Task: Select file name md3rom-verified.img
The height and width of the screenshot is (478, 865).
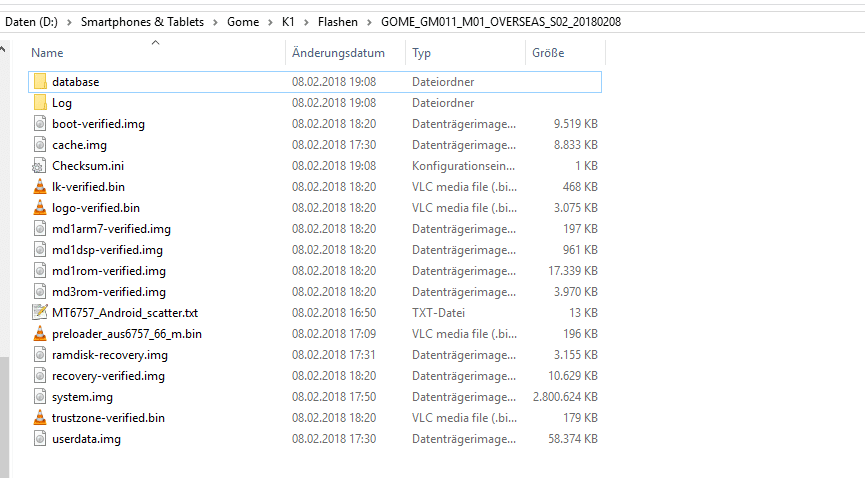Action: [x=109, y=291]
